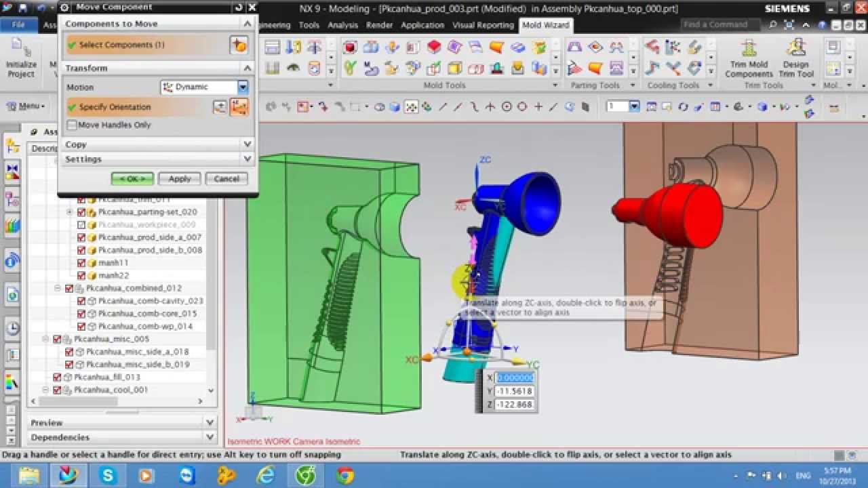868x488 pixels.
Task: Open Skype from the taskbar
Action: coord(107,476)
